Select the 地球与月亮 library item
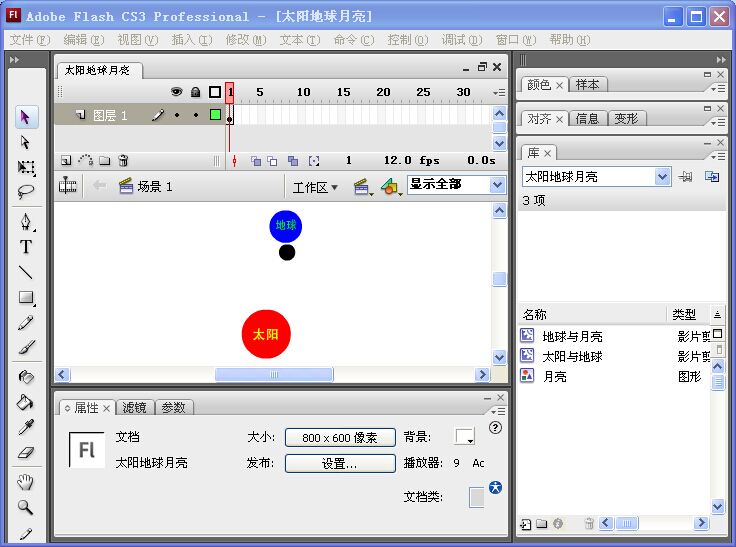 coord(614,336)
